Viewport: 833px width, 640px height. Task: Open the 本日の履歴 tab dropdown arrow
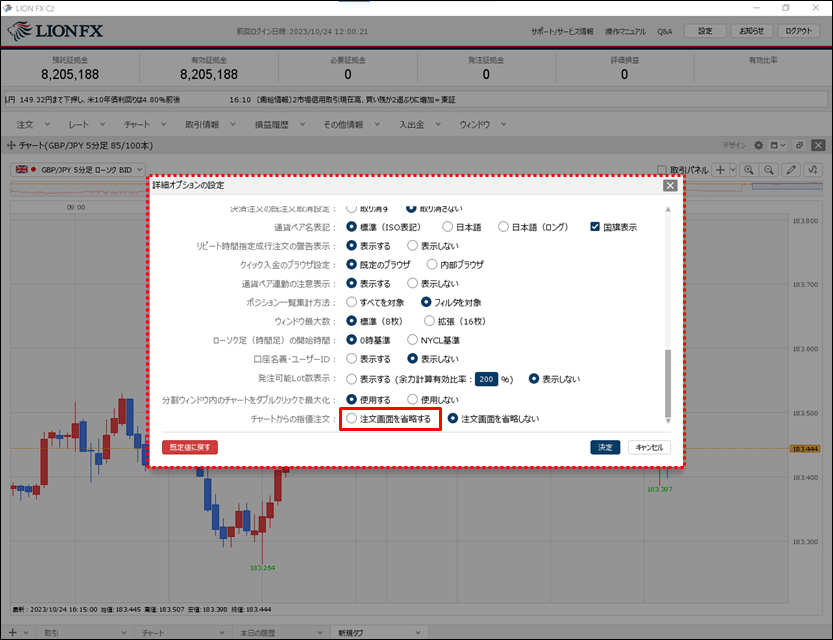320,633
